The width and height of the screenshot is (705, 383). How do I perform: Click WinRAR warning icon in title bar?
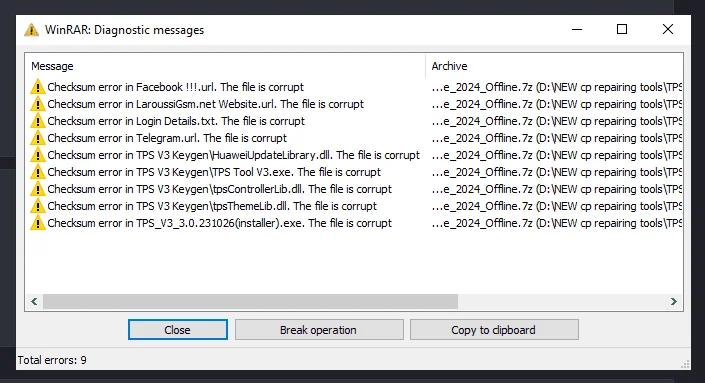point(31,30)
